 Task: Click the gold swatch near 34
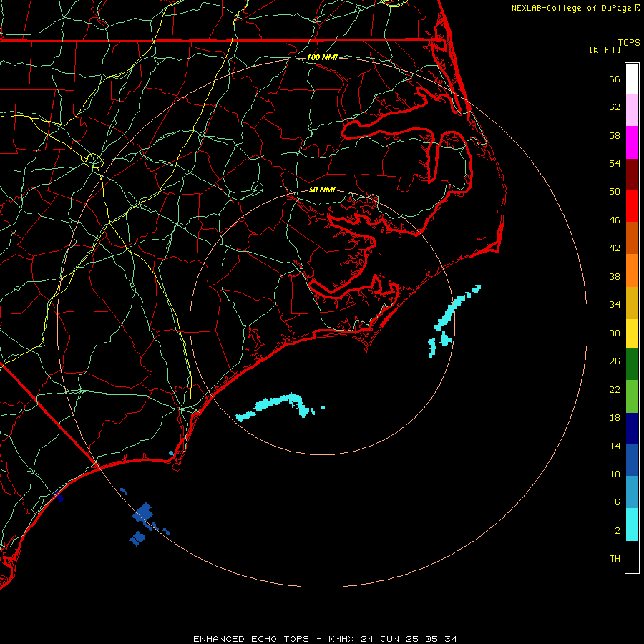(632, 303)
